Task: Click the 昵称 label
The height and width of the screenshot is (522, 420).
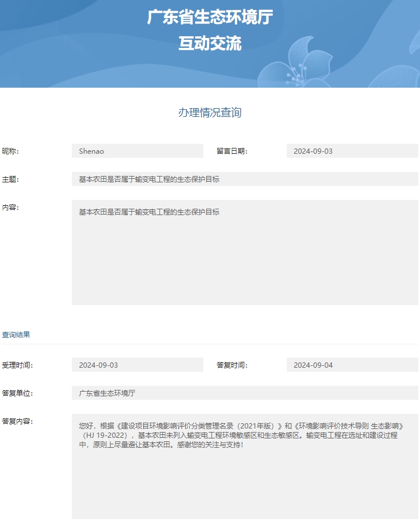Action: tap(11, 151)
